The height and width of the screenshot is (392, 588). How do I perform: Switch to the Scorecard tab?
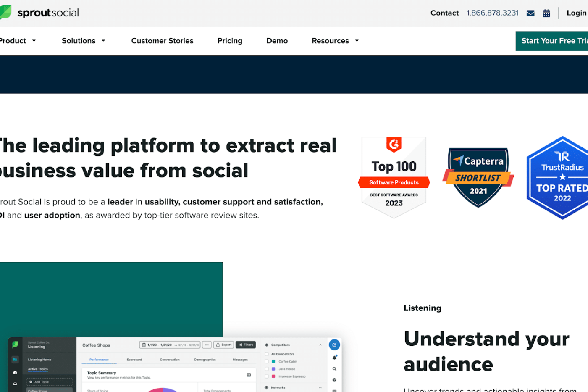(x=134, y=359)
